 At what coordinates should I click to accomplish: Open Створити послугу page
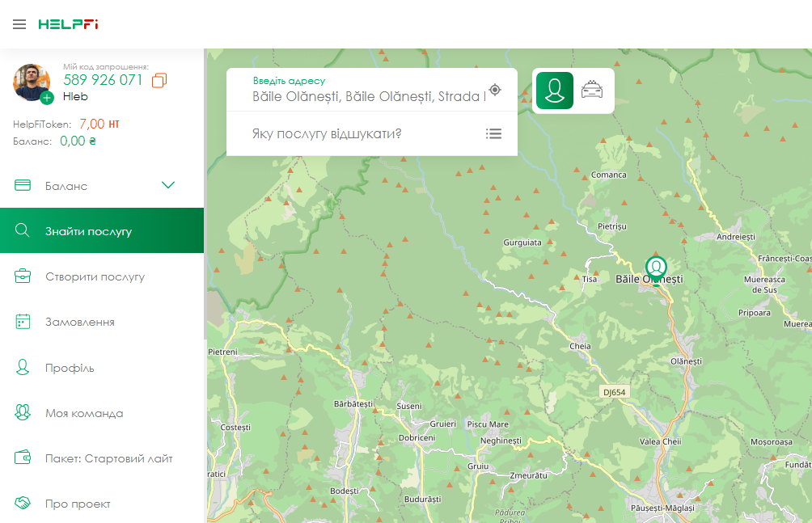(95, 276)
